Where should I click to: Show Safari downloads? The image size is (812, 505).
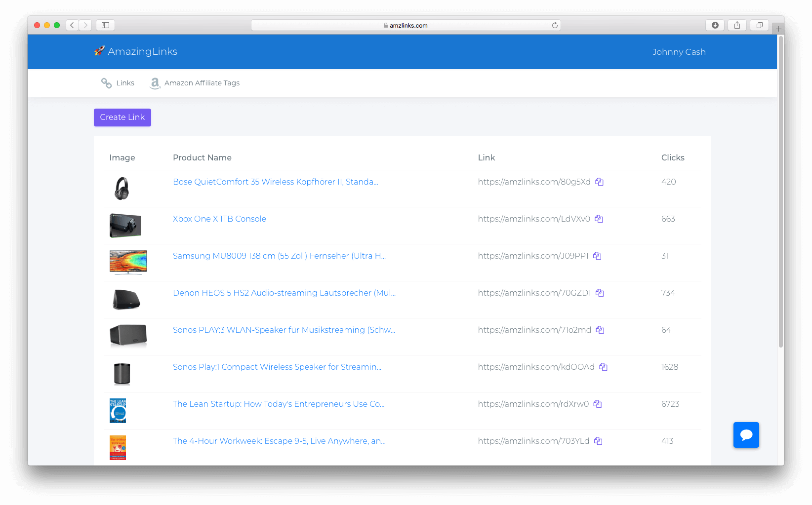[x=715, y=25]
